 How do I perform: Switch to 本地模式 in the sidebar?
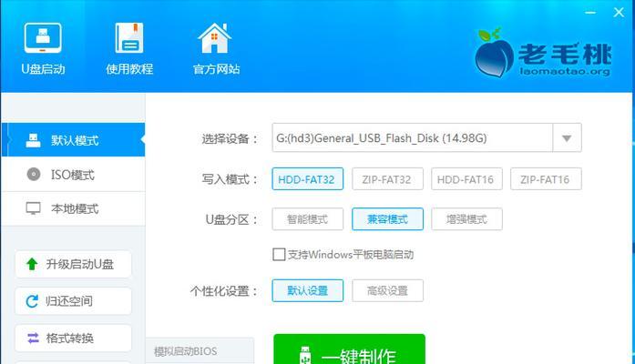(x=73, y=208)
